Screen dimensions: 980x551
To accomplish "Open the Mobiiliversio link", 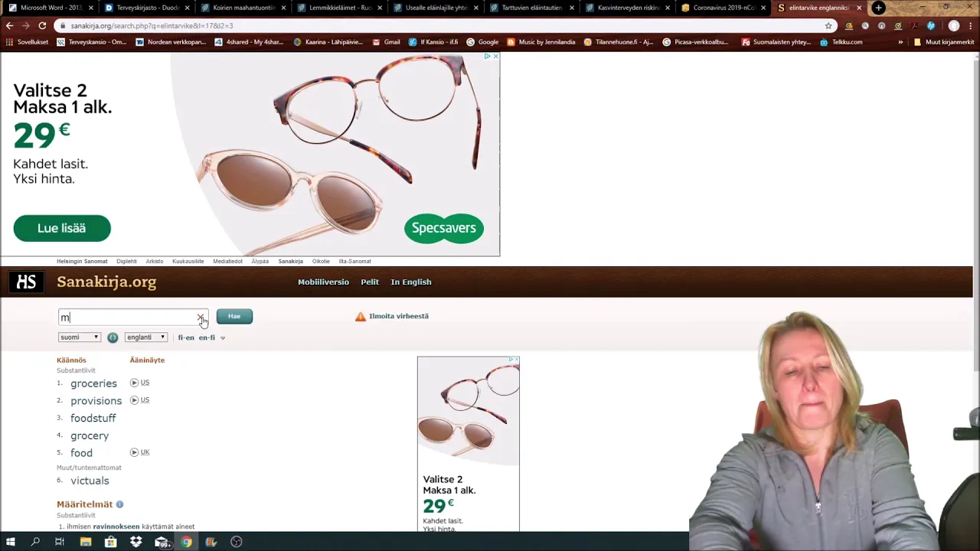I will coord(323,282).
